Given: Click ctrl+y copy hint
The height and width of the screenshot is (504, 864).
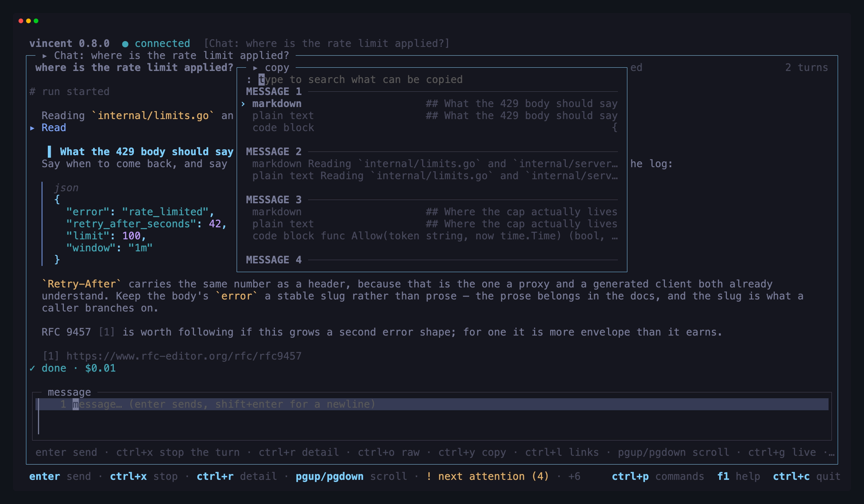Looking at the screenshot, I should (472, 453).
